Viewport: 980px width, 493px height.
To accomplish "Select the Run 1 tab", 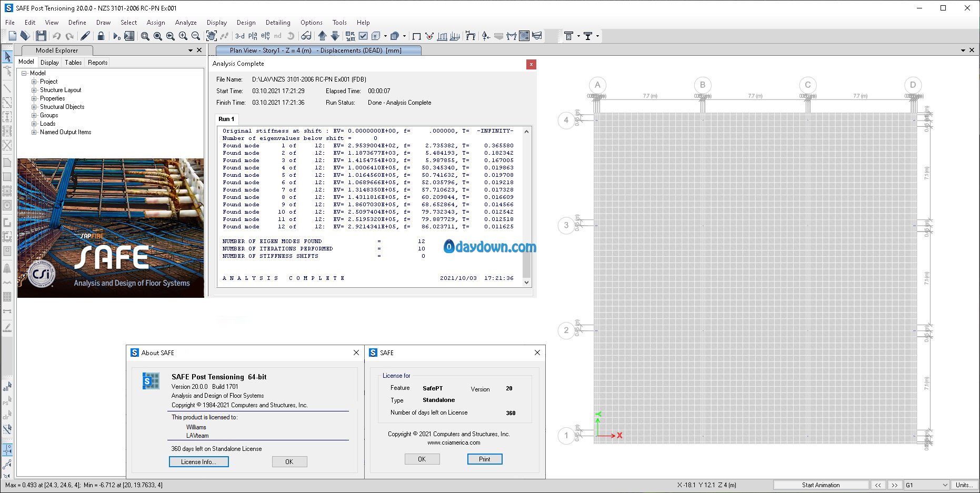I will (226, 119).
